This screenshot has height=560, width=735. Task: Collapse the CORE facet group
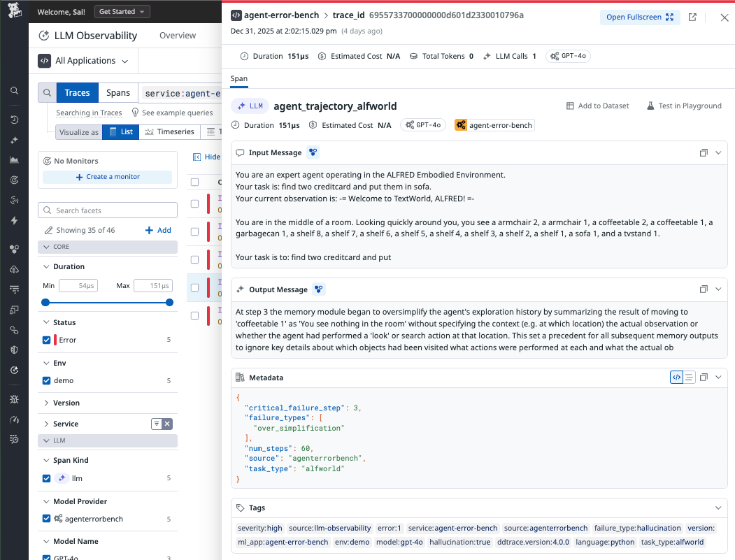[x=46, y=247]
